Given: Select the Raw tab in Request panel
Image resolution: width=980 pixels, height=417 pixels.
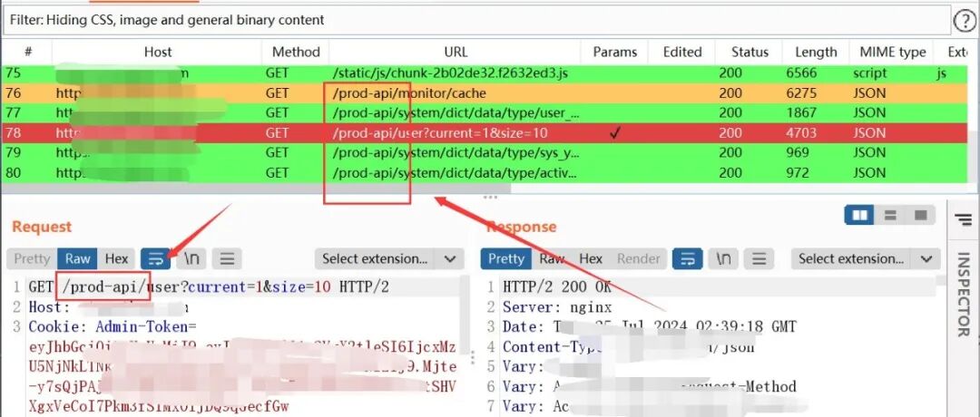Looking at the screenshot, I should click(x=77, y=258).
